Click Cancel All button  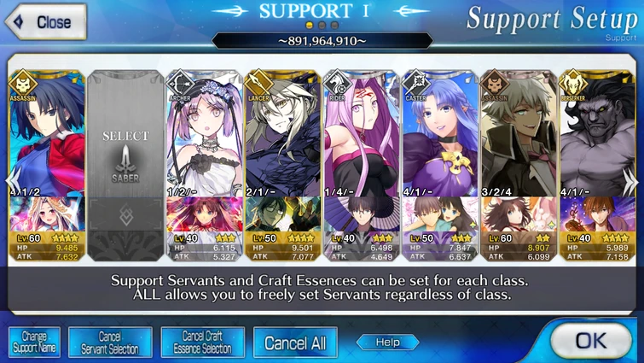point(295,343)
